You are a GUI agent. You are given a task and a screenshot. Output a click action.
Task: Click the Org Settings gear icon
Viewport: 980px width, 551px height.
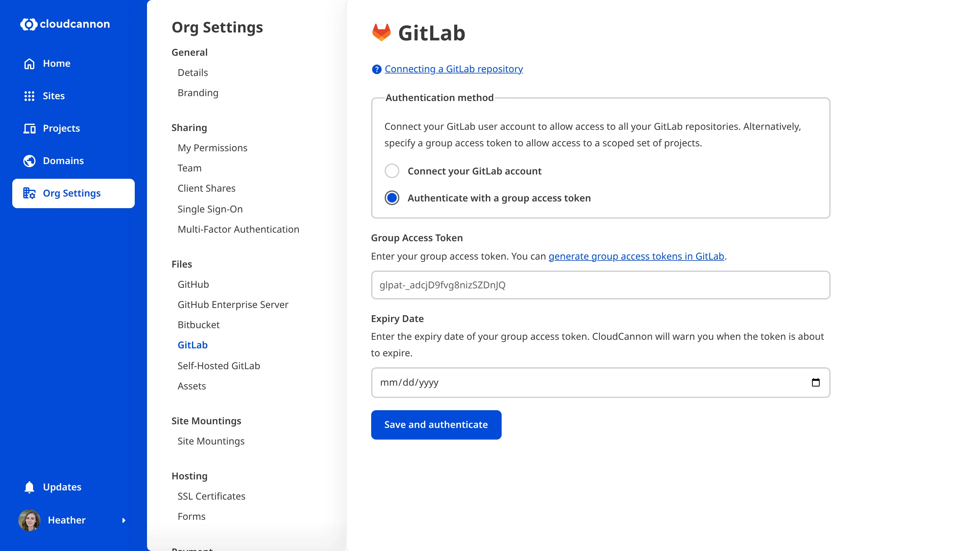pos(29,193)
